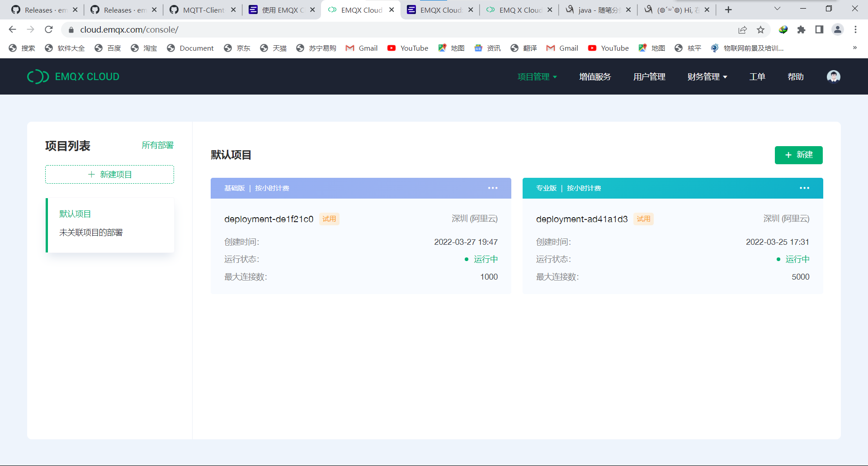Open 增值服务 in top navigation
This screenshot has width=868, height=466.
[595, 77]
